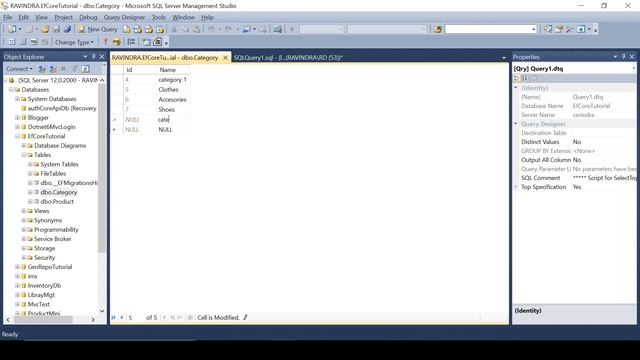Click the Verify SQL Syntax icon
Image resolution: width=640 pixels, height=360 pixels.
(117, 42)
